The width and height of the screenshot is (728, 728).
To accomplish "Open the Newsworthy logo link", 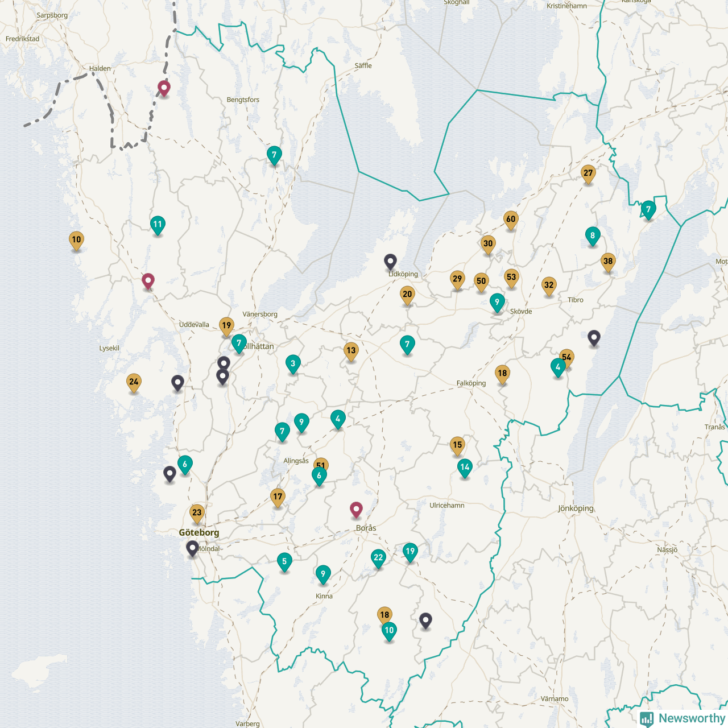I will pos(682,718).
